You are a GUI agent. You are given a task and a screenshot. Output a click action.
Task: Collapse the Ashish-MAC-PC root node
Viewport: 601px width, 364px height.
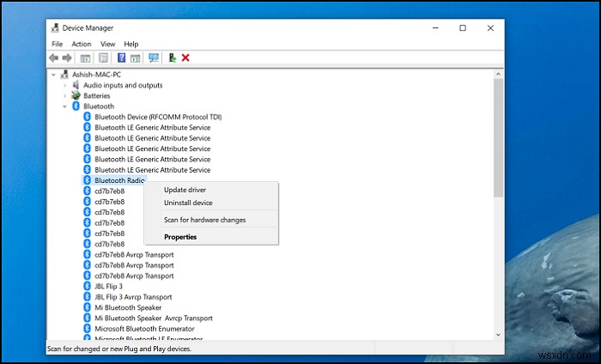53,75
